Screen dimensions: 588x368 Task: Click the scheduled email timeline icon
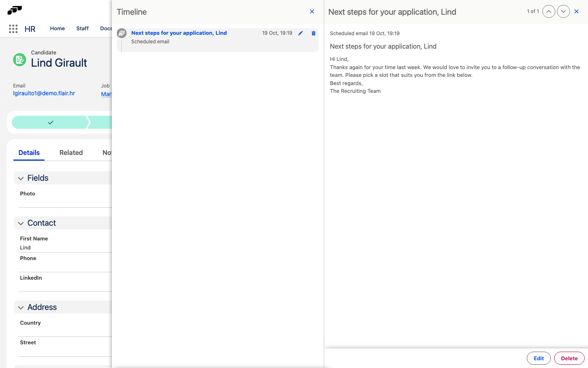(x=122, y=33)
